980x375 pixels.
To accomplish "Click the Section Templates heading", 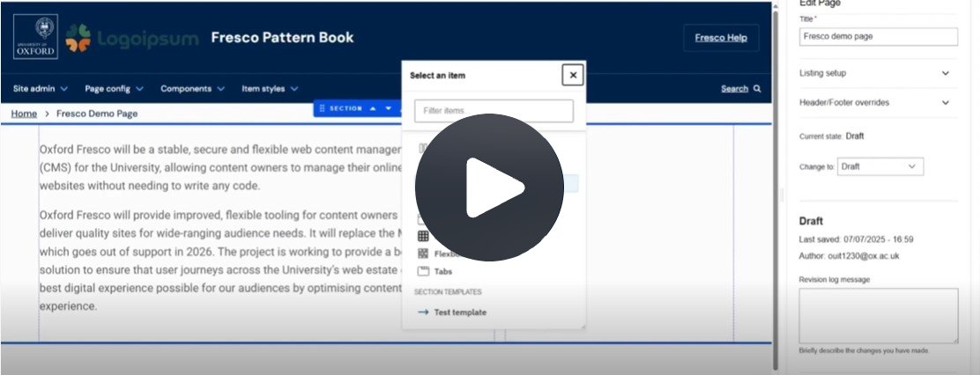I will coord(448,292).
